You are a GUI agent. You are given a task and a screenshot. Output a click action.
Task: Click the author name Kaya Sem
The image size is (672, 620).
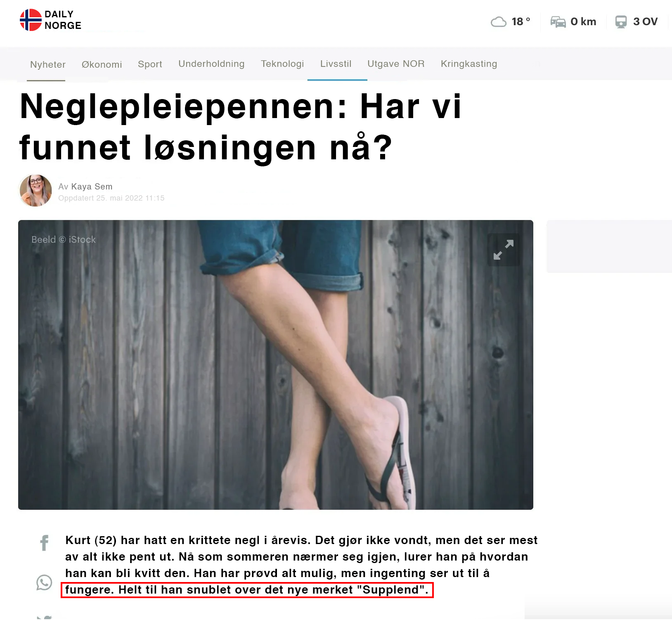pyautogui.click(x=92, y=187)
